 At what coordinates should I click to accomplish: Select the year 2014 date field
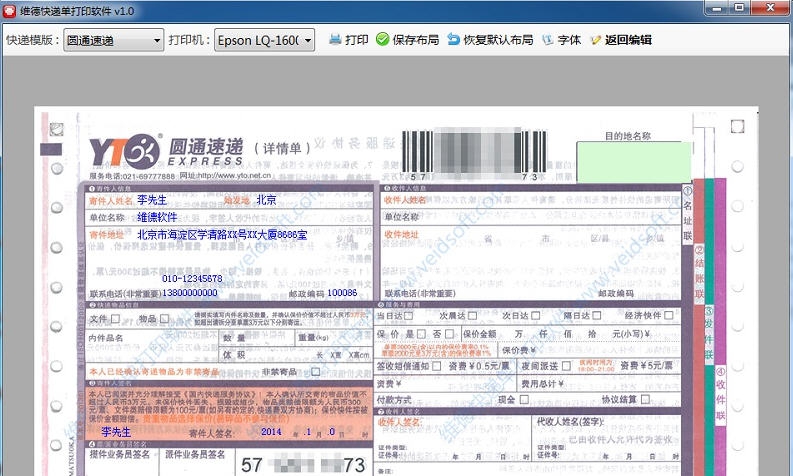271,431
